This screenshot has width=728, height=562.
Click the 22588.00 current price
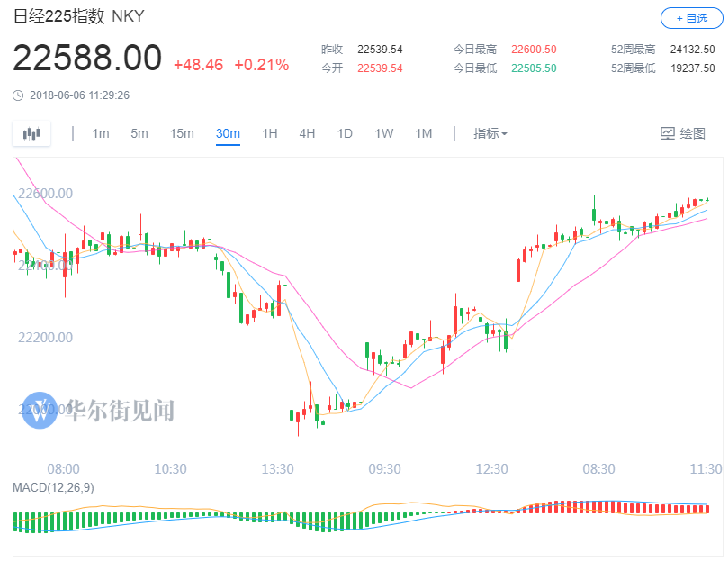coord(87,59)
